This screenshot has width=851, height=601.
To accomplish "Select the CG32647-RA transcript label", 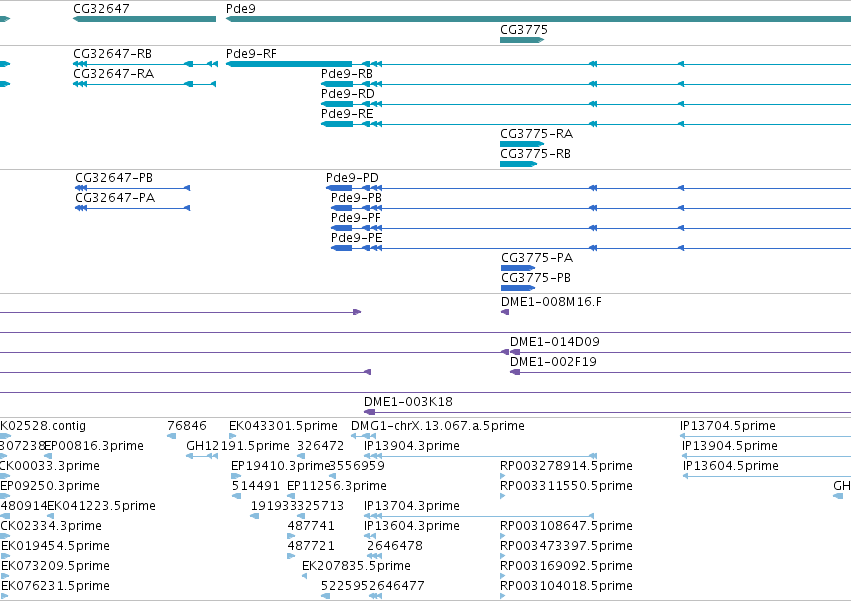I will point(113,74).
